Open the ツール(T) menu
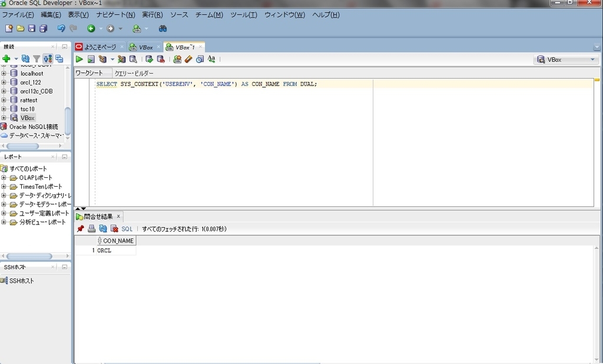Screen dimensions: 603x364 (243, 15)
